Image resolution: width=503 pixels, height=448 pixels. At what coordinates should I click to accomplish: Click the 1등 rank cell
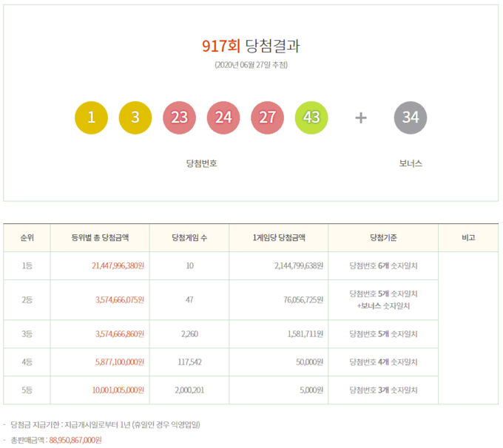click(27, 266)
